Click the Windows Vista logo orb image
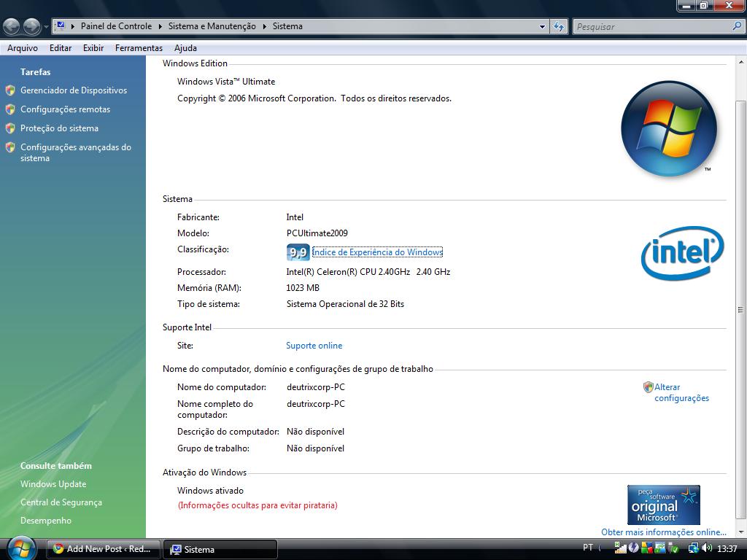747x560 pixels. pyautogui.click(x=669, y=128)
